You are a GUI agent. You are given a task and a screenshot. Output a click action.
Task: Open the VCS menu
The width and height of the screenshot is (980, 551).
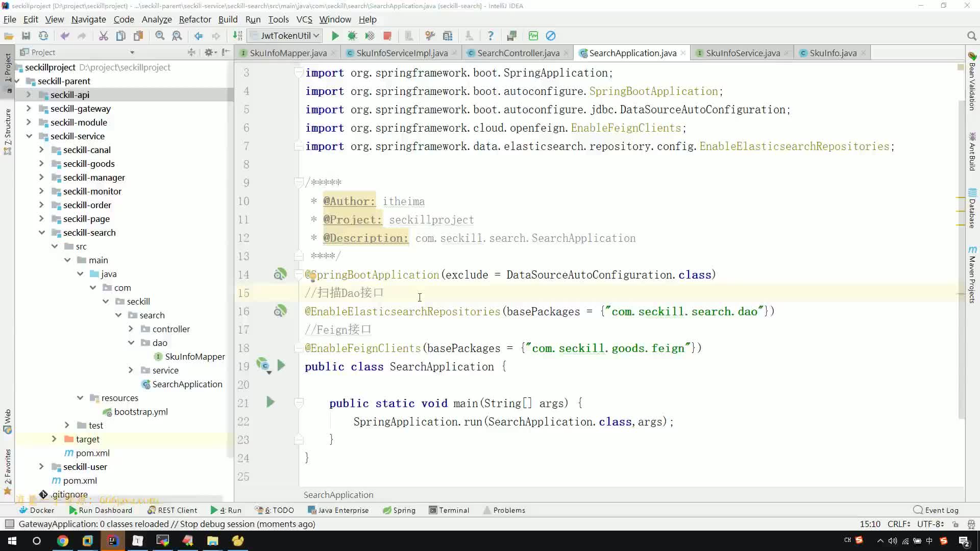(304, 19)
